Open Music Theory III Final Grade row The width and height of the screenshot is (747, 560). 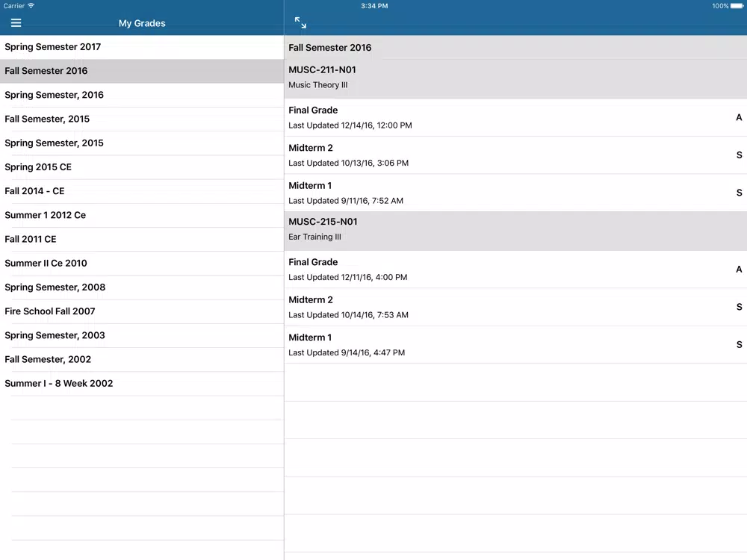[x=515, y=118]
